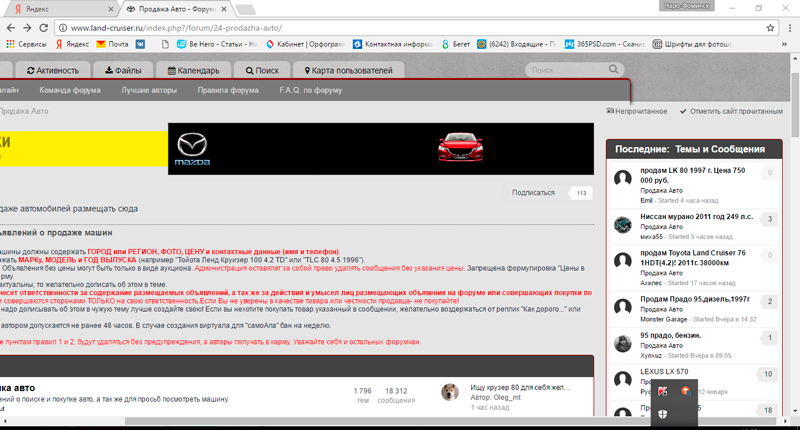Open the Яндекс bookmark in bookmarks bar
The height and width of the screenshot is (430, 800).
click(x=72, y=44)
